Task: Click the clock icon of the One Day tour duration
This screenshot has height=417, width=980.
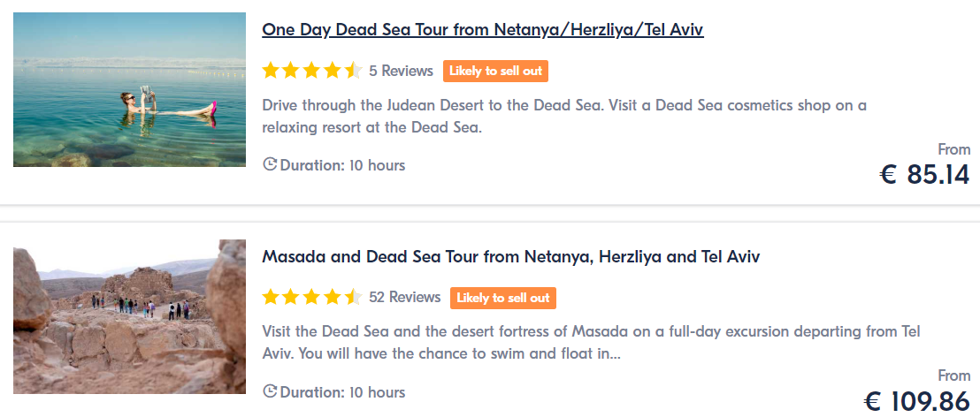Action: pyautogui.click(x=270, y=165)
